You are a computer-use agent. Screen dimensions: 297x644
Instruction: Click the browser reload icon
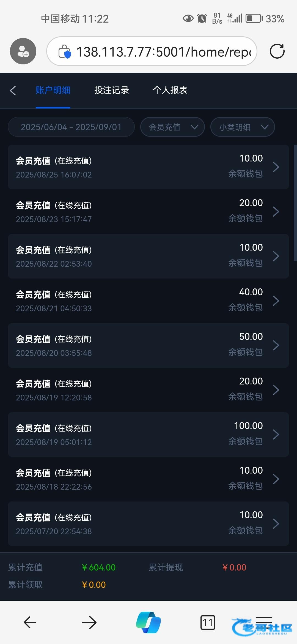[x=277, y=51]
